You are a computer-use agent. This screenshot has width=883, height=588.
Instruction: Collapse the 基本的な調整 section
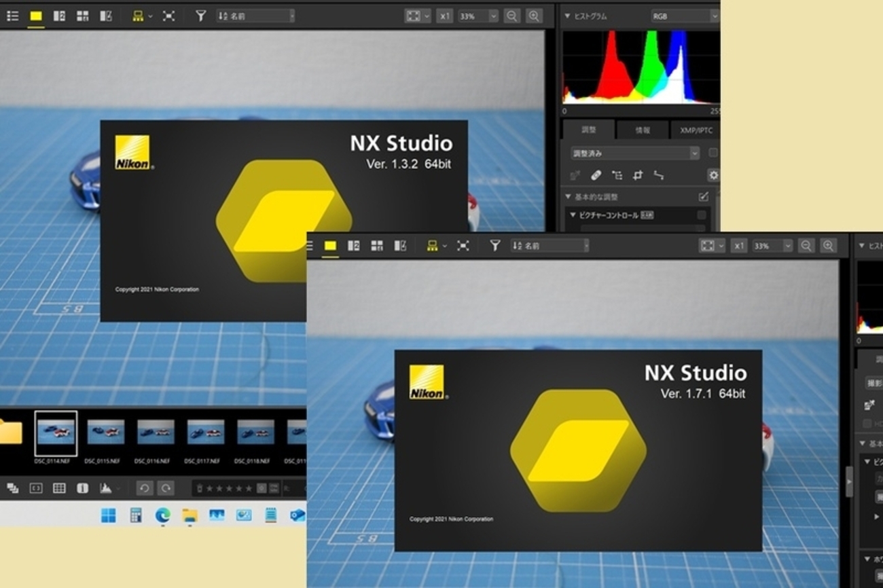(568, 197)
